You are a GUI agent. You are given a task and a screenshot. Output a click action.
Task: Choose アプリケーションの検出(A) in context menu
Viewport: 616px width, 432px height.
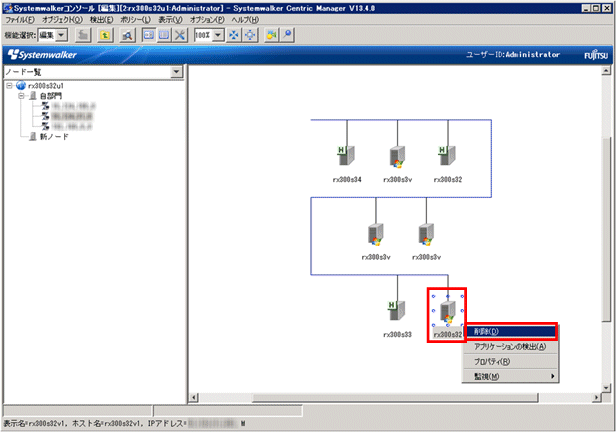click(x=511, y=346)
